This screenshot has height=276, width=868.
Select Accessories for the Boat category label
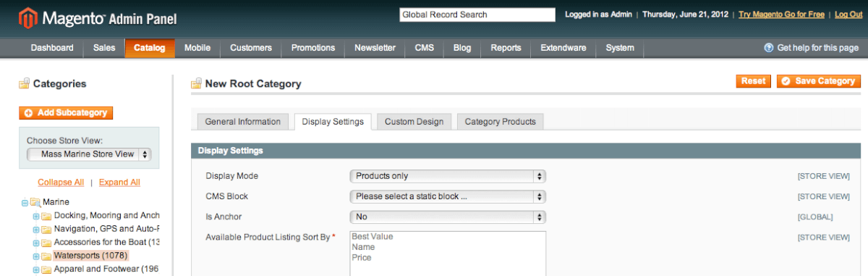[107, 243]
